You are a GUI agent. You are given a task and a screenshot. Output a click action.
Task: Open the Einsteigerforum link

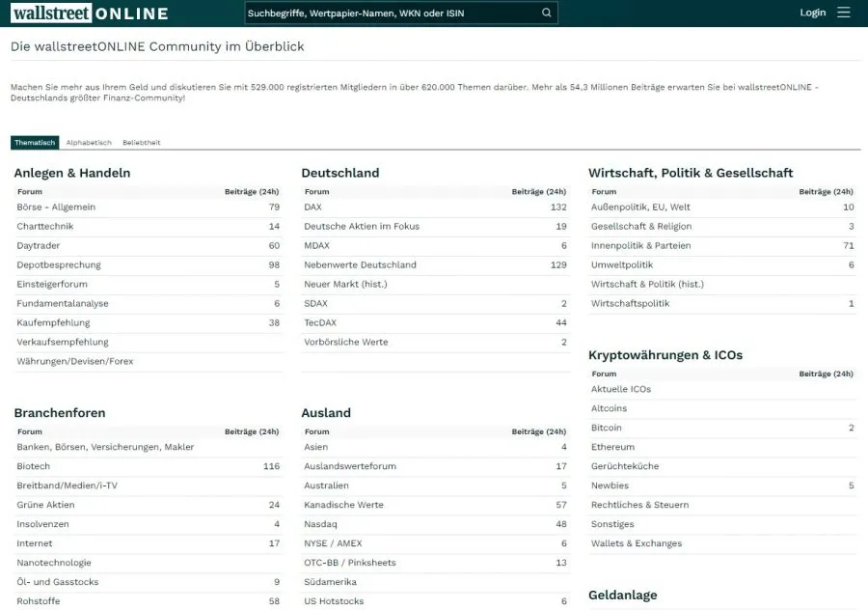point(52,284)
